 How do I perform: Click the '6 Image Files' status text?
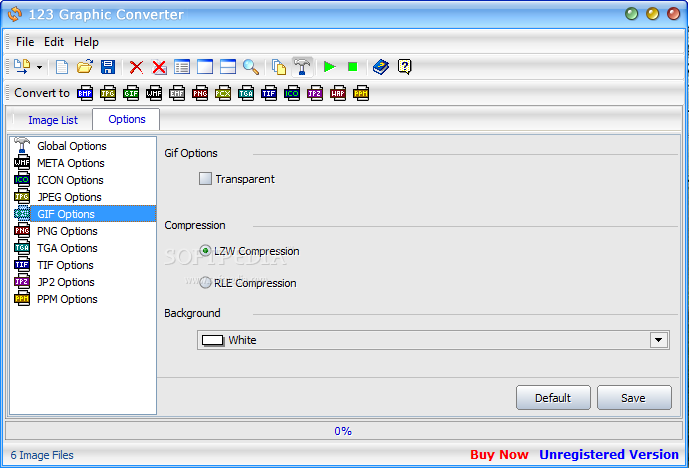coord(42,455)
